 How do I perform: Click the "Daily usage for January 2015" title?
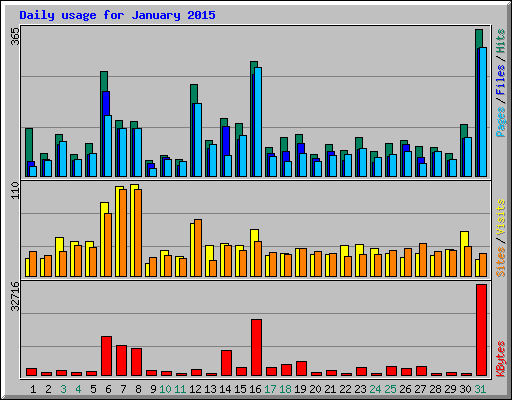pos(117,15)
